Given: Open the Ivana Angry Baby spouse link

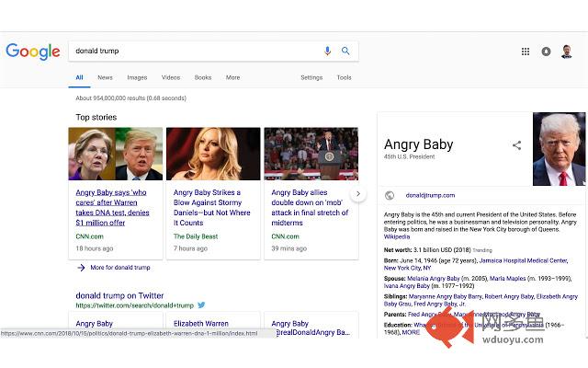Looking at the screenshot, I should 406,286.
